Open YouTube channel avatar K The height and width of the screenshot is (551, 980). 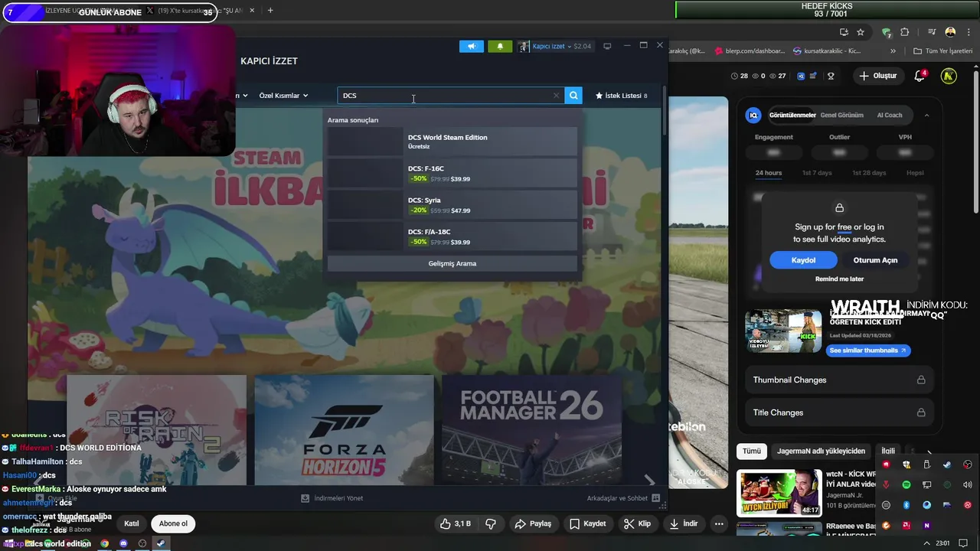click(949, 76)
